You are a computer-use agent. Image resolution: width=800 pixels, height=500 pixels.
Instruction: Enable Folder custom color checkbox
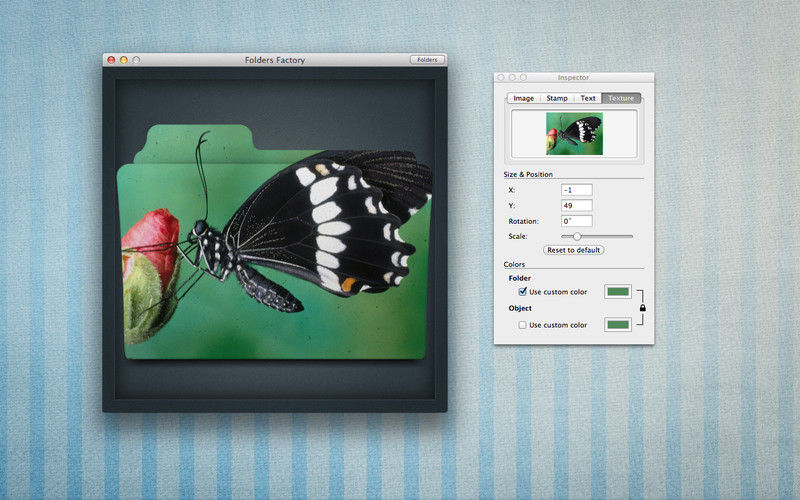click(x=522, y=292)
